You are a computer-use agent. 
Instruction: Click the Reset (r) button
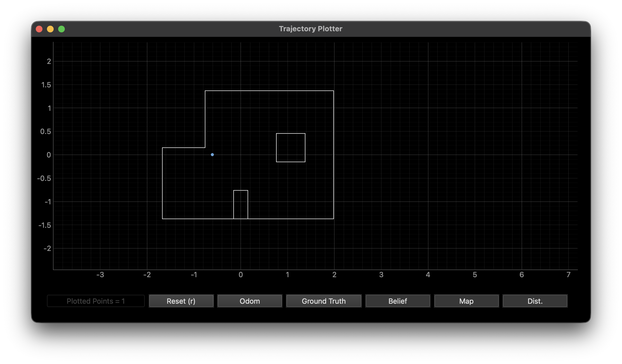(181, 301)
